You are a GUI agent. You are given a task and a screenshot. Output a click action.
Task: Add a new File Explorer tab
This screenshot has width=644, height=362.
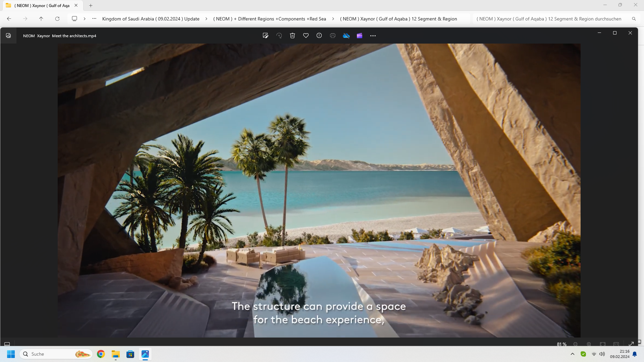point(91,5)
